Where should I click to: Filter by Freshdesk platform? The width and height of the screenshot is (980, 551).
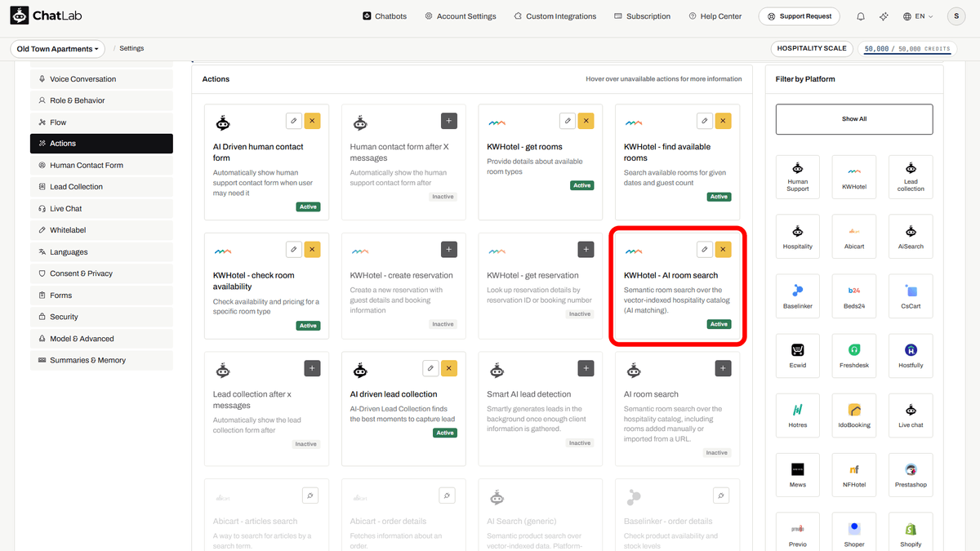pos(854,356)
